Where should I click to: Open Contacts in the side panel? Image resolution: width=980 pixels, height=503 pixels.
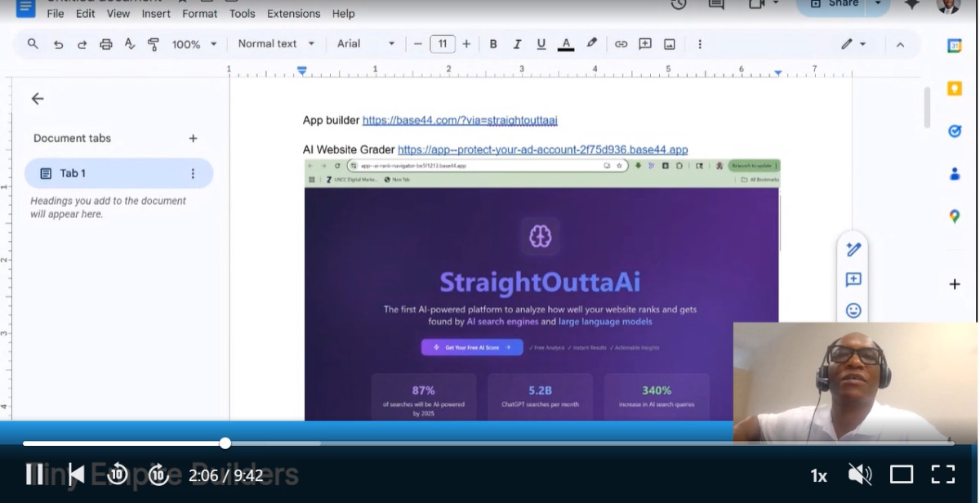(954, 173)
